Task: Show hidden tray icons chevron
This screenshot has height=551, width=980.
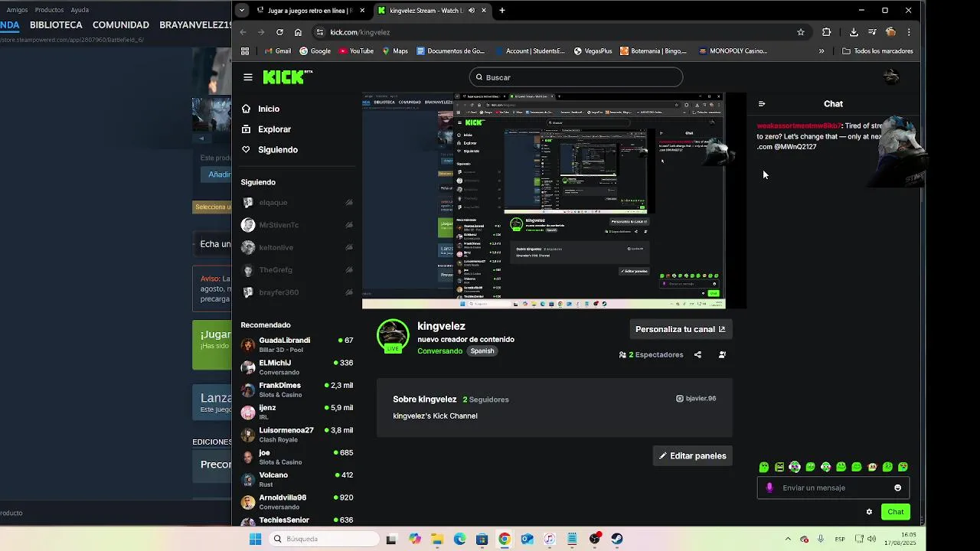Action: pos(788,539)
